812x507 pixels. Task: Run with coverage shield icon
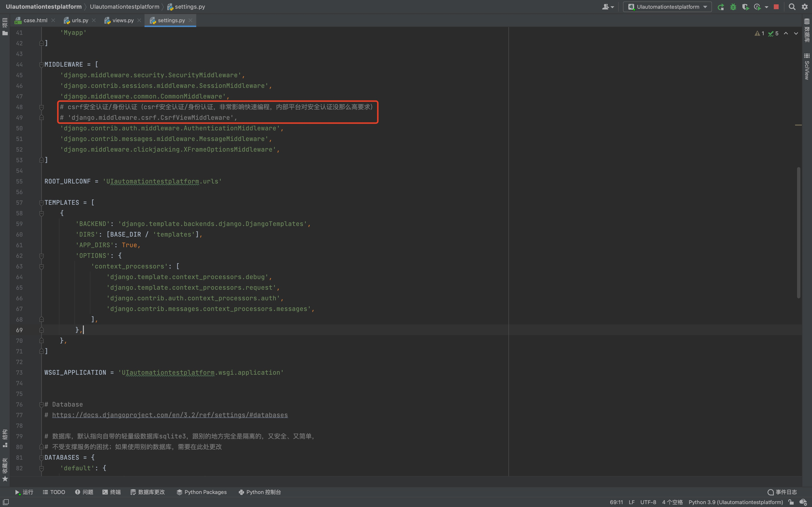point(745,7)
